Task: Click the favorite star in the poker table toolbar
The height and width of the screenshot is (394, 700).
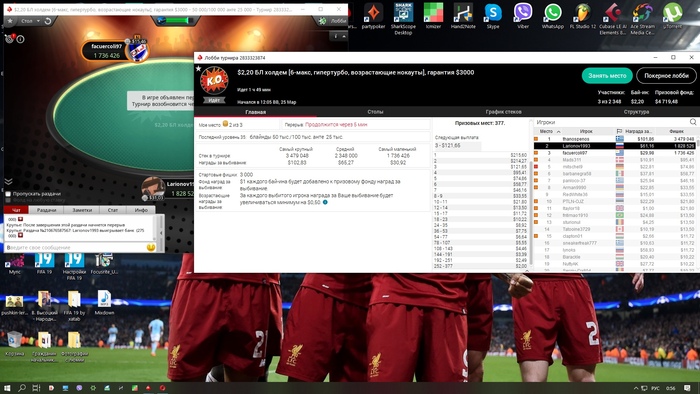Action: click(10, 21)
